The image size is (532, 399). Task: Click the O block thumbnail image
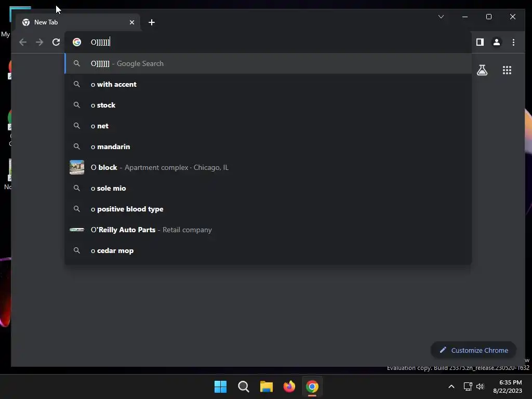point(77,167)
